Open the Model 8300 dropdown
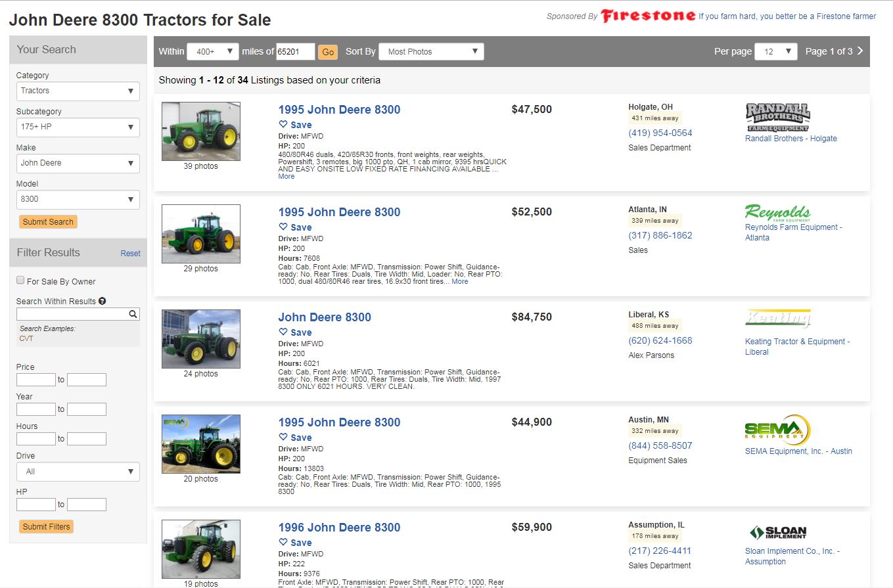Viewport: 893px width, 588px height. coord(78,199)
